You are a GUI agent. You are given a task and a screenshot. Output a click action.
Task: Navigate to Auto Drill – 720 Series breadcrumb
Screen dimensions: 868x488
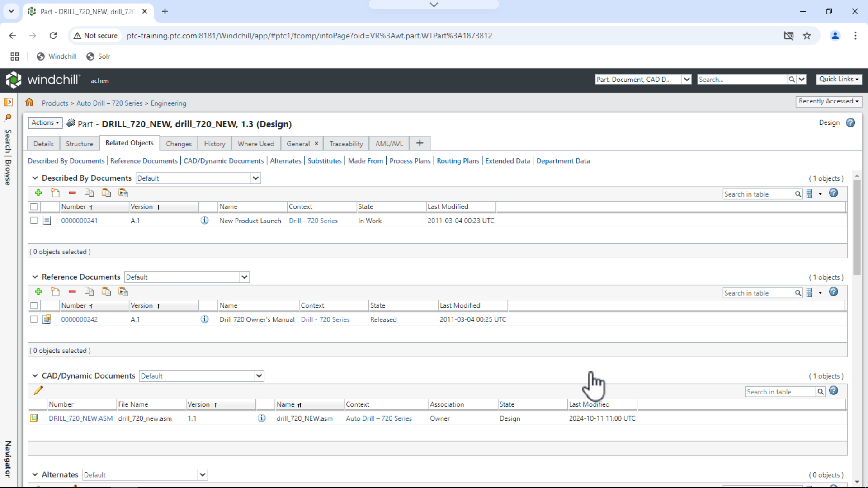[109, 103]
